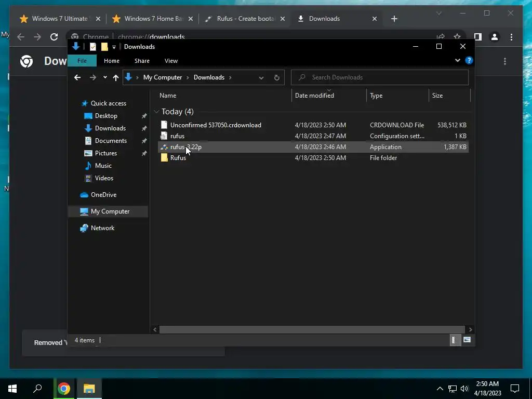Viewport: 532px width, 399px height.
Task: Open Desktop in the sidebar
Action: [106, 116]
